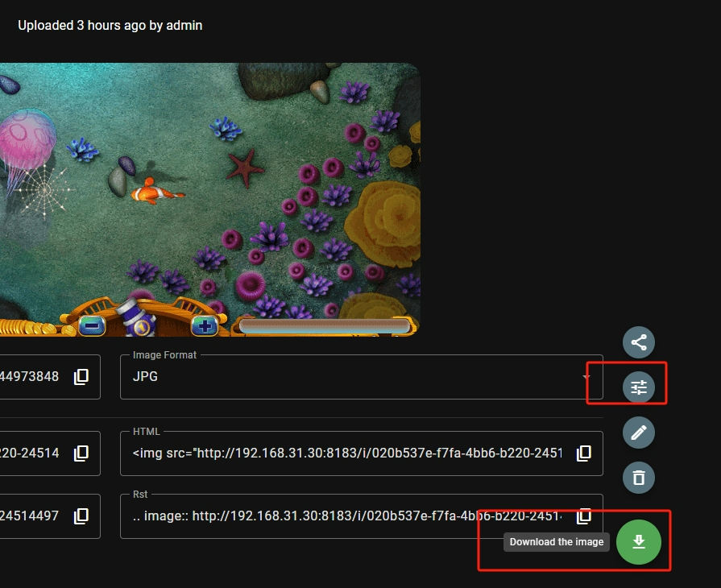Viewport: 721px width, 588px height.
Task: Click the pencil edit button
Action: pyautogui.click(x=639, y=433)
